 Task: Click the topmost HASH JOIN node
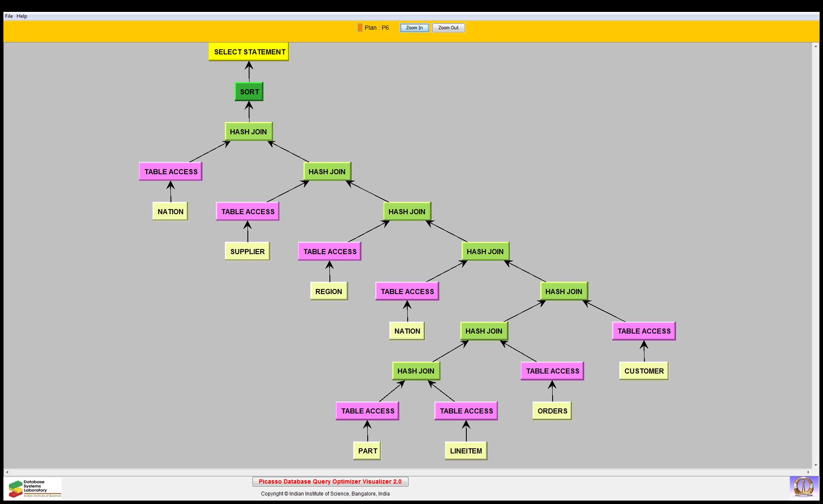[249, 132]
